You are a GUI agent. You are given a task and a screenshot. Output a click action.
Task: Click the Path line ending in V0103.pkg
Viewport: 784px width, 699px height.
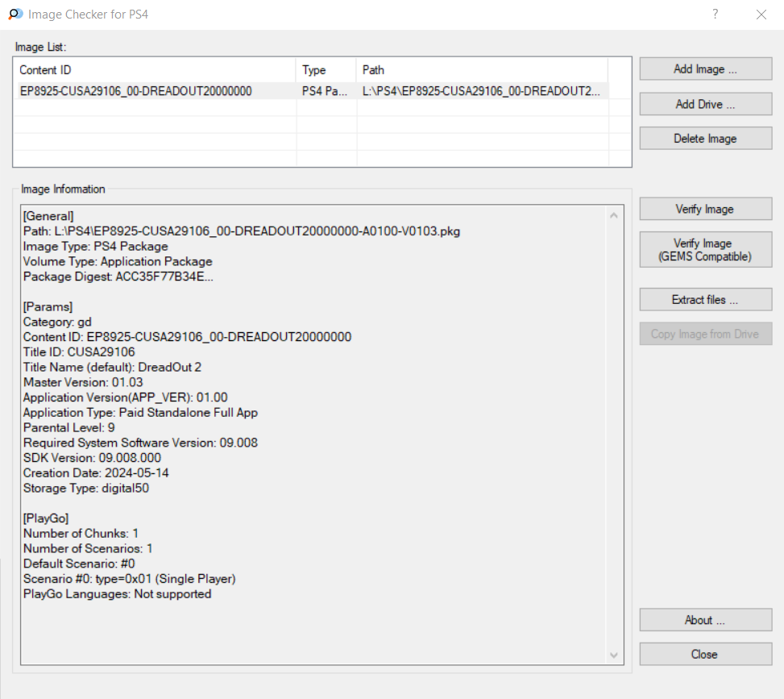[242, 231]
